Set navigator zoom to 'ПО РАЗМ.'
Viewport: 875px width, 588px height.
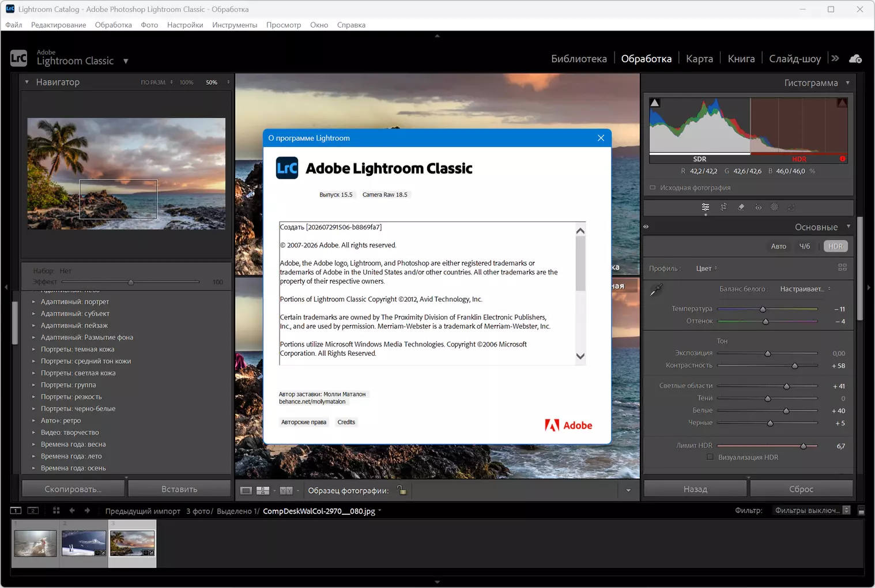153,82
